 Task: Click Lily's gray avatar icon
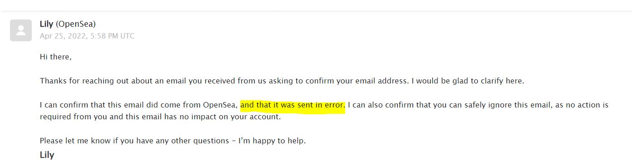tap(21, 30)
